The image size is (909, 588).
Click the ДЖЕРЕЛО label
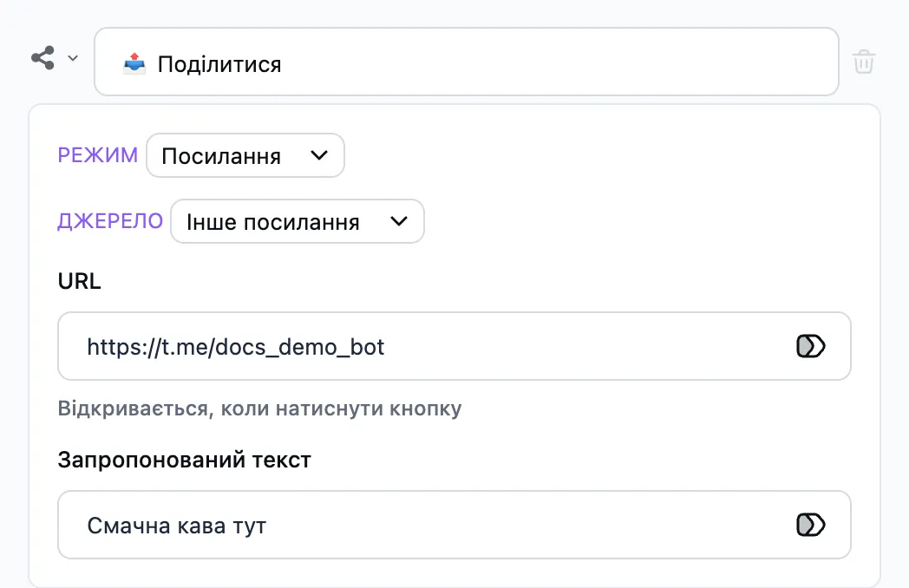pyautogui.click(x=110, y=221)
